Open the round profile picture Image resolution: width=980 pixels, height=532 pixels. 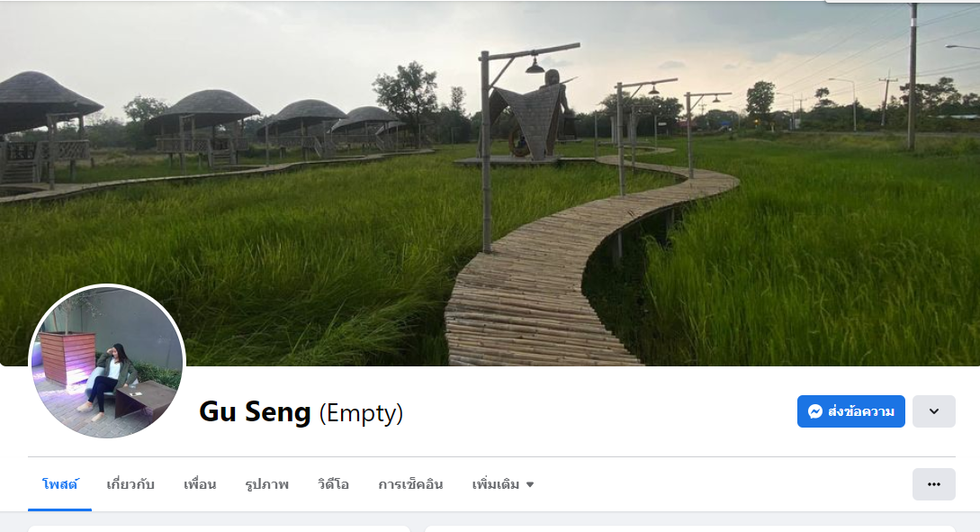pos(107,361)
